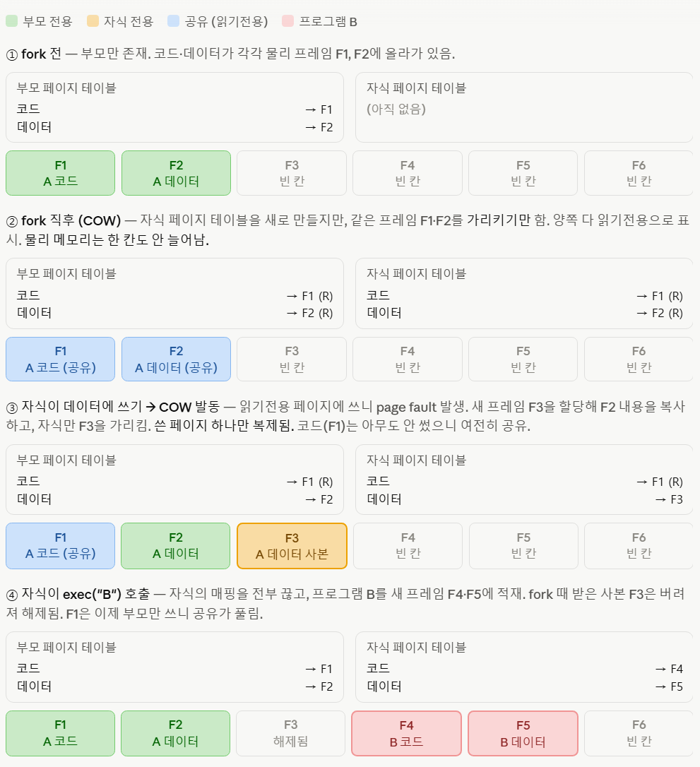Click the 데이터 → F3 entry in child table

[524, 499]
